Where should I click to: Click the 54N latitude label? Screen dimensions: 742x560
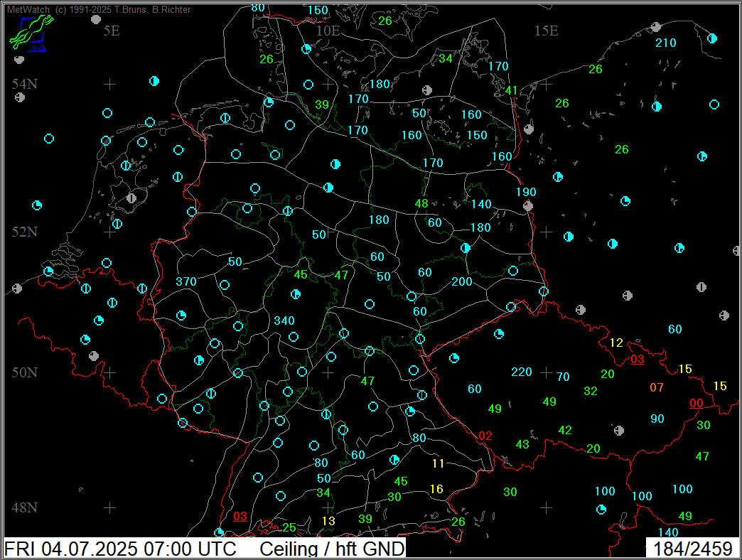pos(25,84)
